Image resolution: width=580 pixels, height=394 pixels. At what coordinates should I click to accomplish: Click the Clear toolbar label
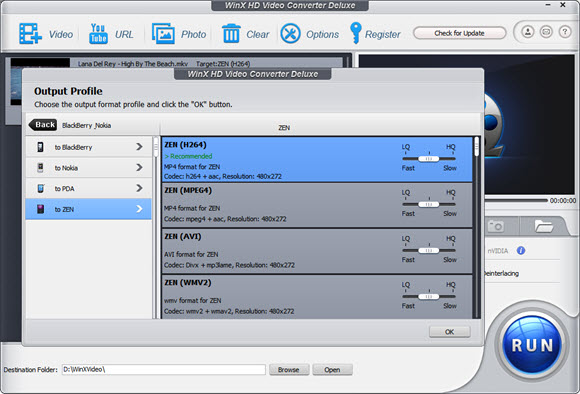pyautogui.click(x=258, y=34)
